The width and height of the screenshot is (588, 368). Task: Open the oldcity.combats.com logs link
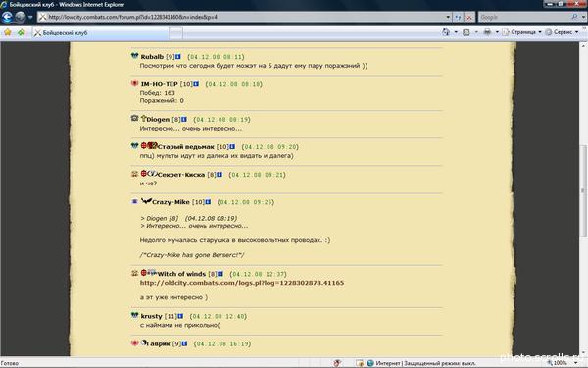241,283
